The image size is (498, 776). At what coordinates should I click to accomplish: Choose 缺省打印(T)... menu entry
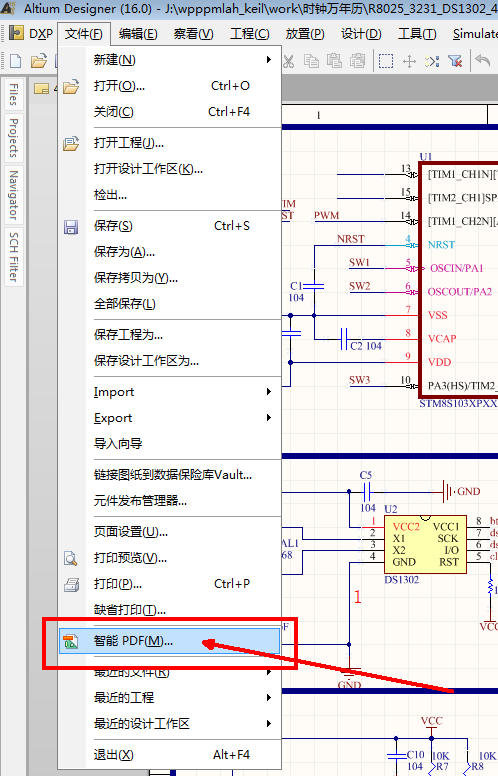(170, 610)
